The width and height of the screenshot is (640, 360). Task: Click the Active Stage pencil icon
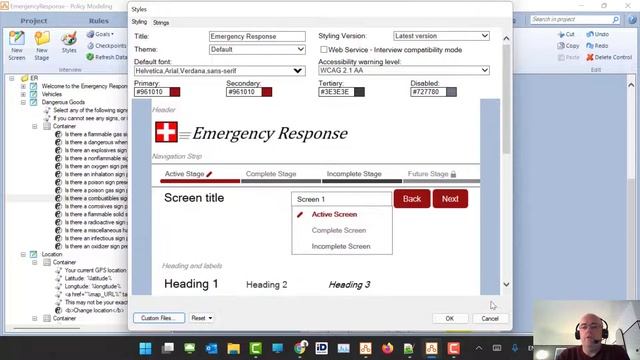coord(209,174)
